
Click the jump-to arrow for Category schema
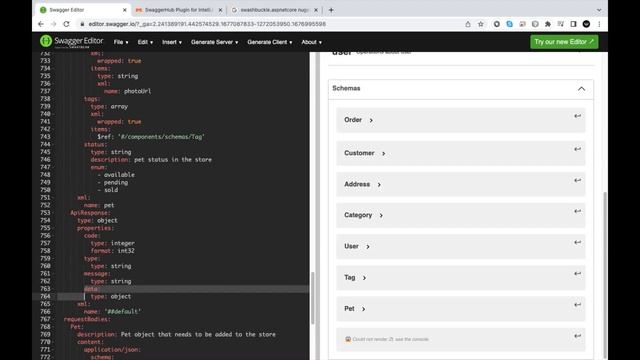coord(578,211)
